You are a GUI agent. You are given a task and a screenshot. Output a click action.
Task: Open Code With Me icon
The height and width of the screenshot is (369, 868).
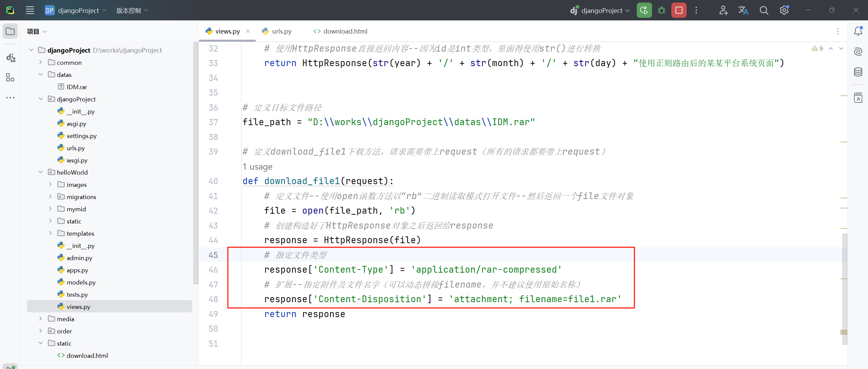point(723,10)
